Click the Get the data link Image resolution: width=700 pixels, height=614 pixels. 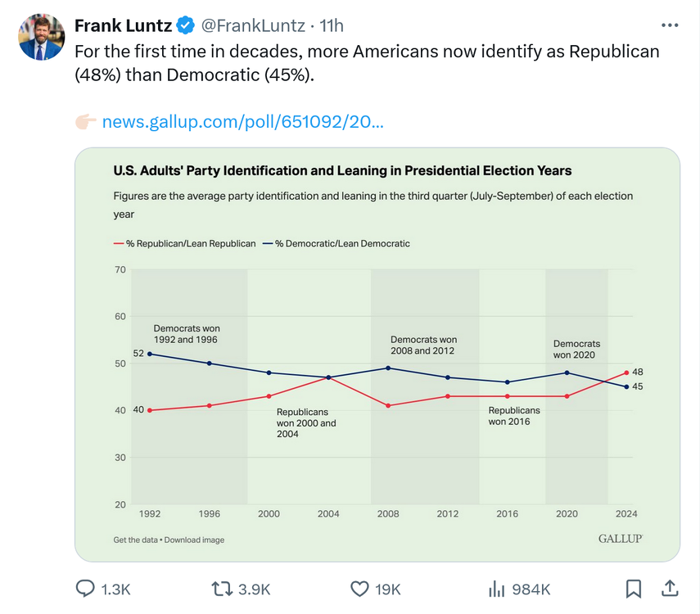[x=136, y=540]
